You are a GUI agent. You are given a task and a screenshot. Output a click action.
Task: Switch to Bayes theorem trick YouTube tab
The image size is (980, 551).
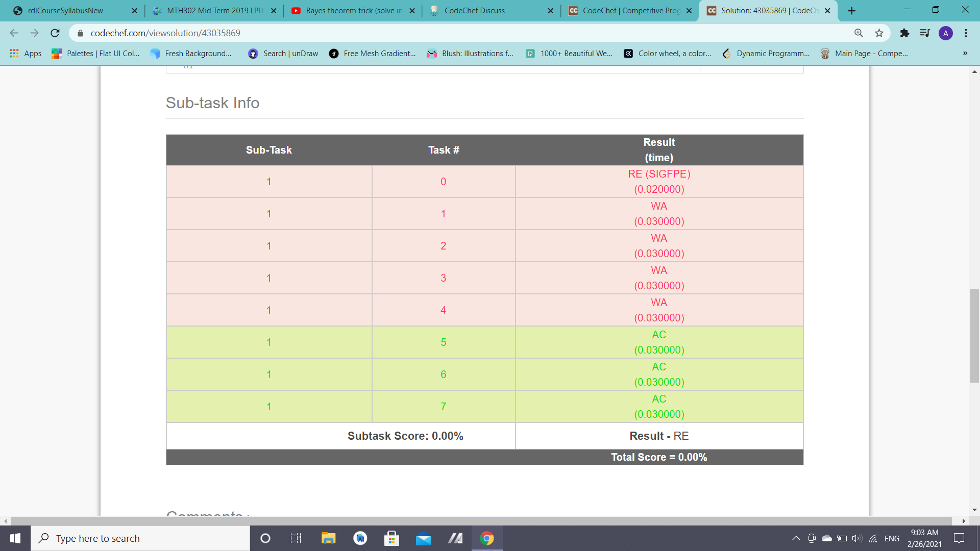[352, 11]
